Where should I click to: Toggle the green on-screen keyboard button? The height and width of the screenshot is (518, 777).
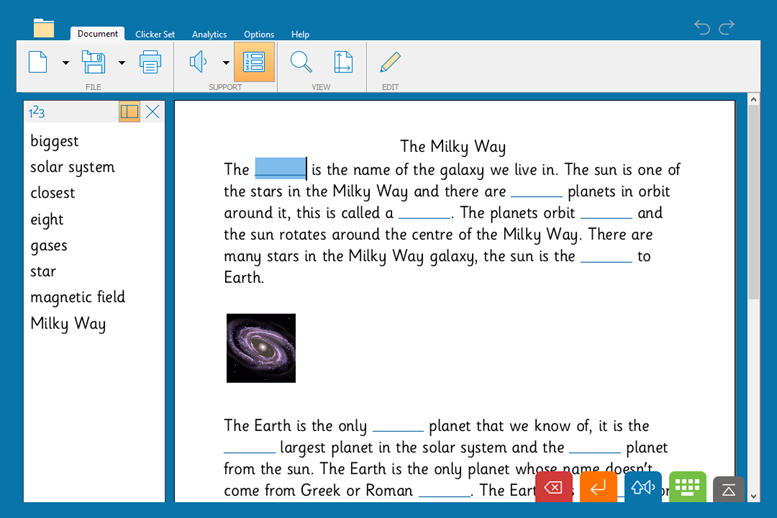point(687,487)
